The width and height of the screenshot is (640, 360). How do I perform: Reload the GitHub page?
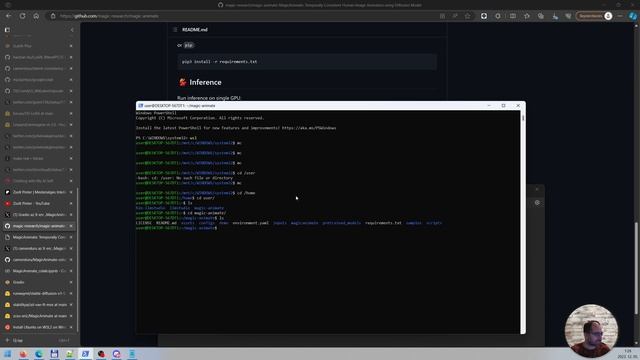pyautogui.click(x=22, y=16)
